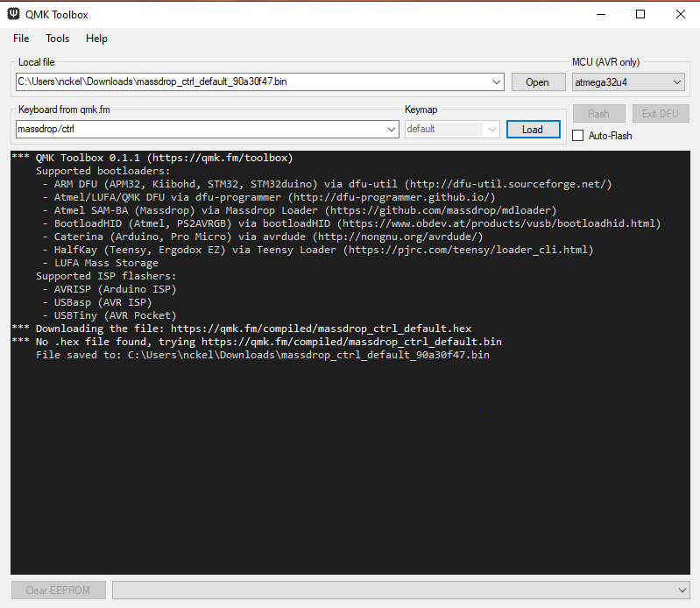Click the 'Downloading the file' log line
Screen dimensions: 700x608
pos(242,329)
